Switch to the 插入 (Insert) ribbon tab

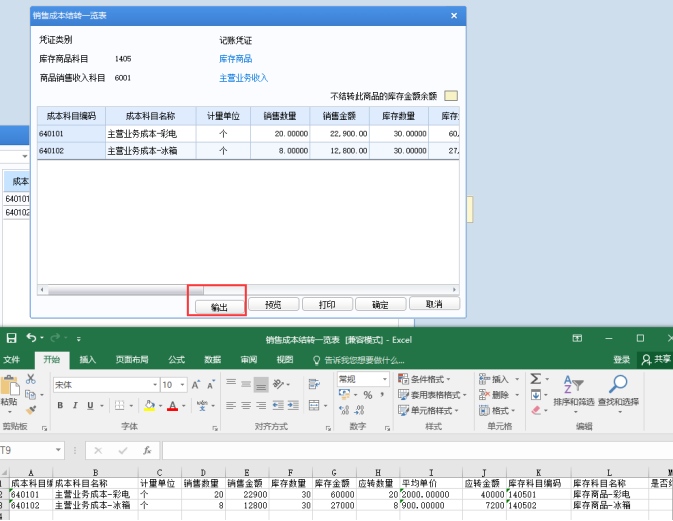[88, 360]
